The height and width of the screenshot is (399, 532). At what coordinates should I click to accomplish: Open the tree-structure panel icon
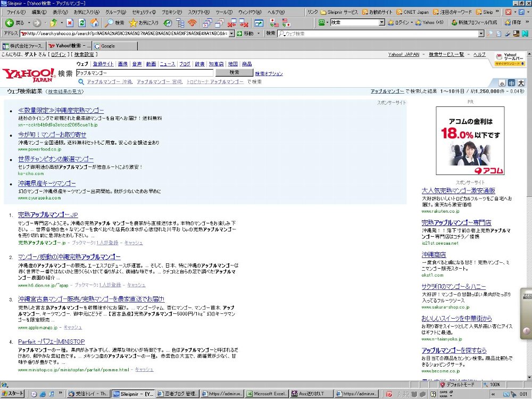(180, 23)
